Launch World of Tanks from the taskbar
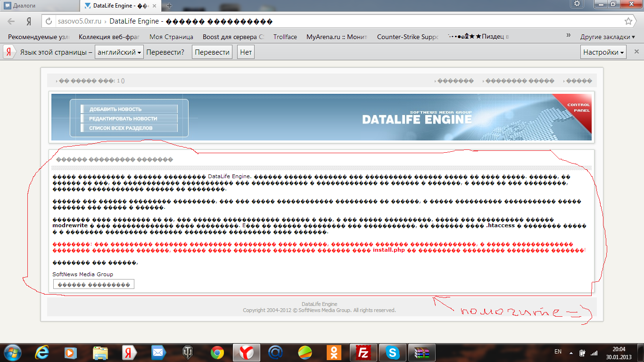The height and width of the screenshot is (362, 644). tap(188, 352)
